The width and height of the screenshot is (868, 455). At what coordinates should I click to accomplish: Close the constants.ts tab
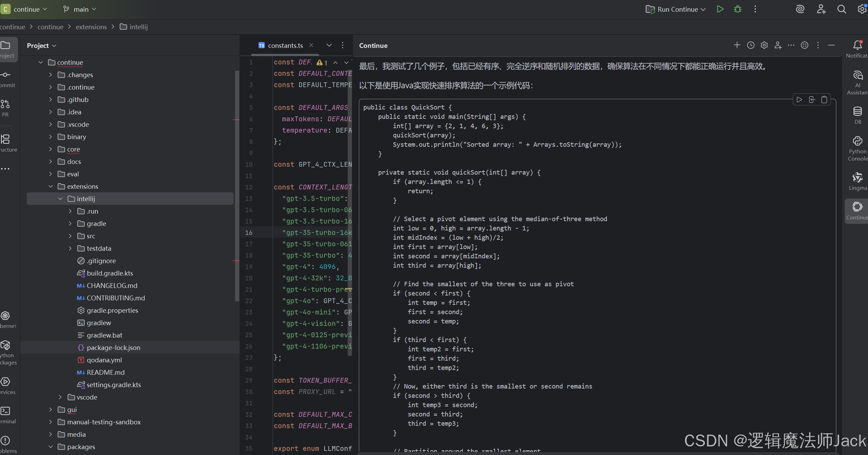(311, 45)
